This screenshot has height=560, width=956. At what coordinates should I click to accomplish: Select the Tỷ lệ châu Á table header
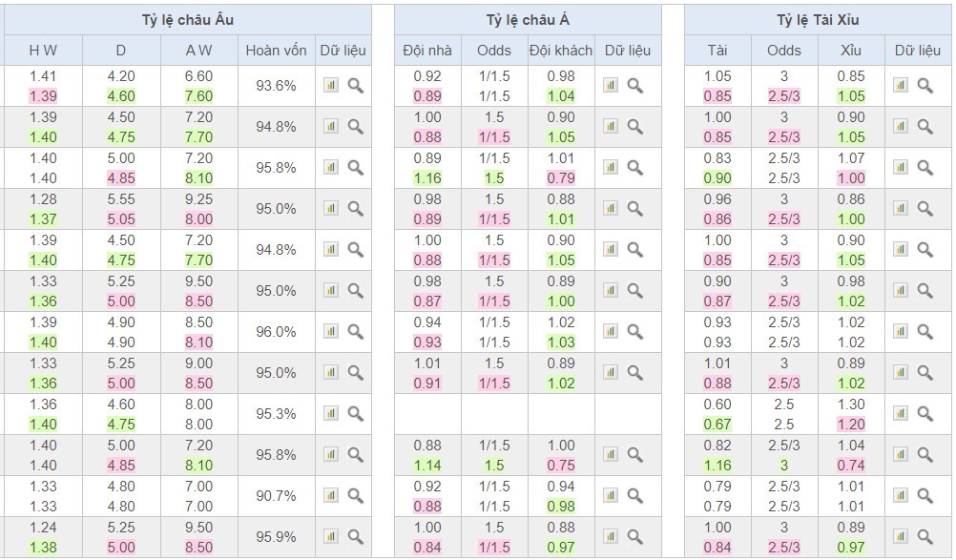[528, 20]
